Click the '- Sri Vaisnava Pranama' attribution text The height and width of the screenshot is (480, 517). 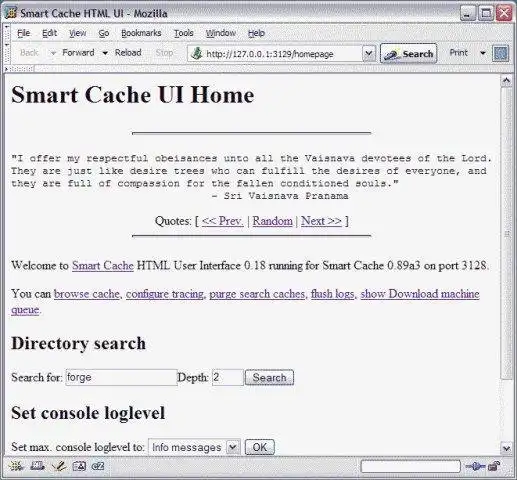coord(280,196)
